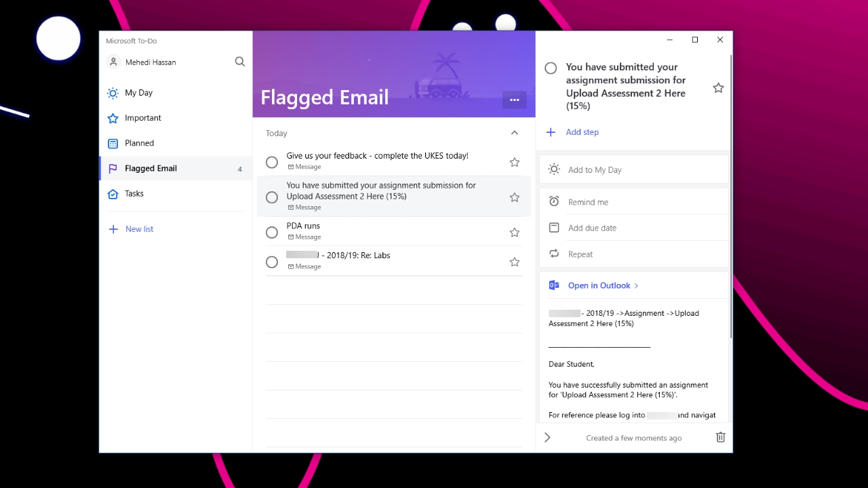The height and width of the screenshot is (488, 868).
Task: Click the Add step label
Action: click(583, 132)
